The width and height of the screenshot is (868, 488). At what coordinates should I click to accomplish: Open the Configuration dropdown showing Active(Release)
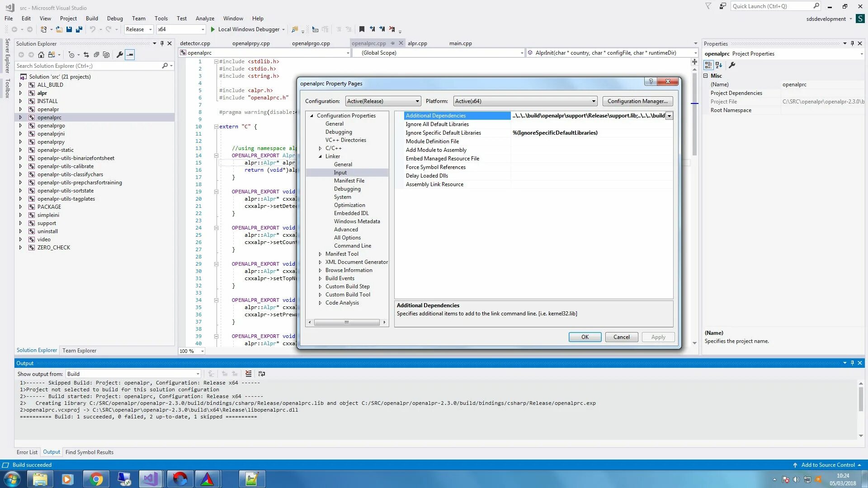click(383, 101)
